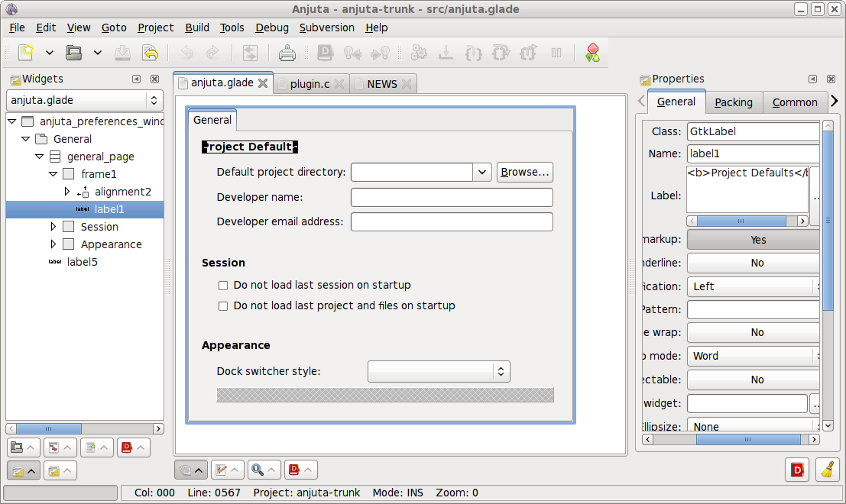
Task: Toggle the underline No button
Action: 754,263
